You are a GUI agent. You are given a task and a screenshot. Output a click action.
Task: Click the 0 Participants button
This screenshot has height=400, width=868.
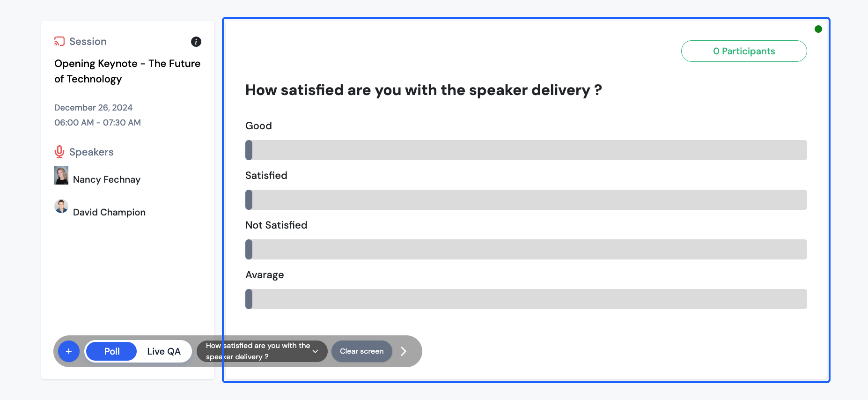[744, 51]
